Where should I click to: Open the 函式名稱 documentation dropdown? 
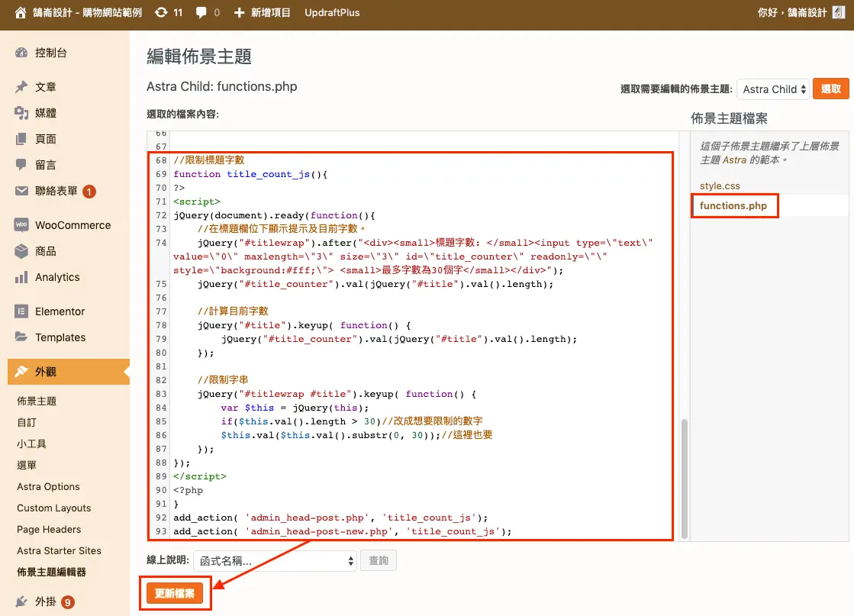275,561
